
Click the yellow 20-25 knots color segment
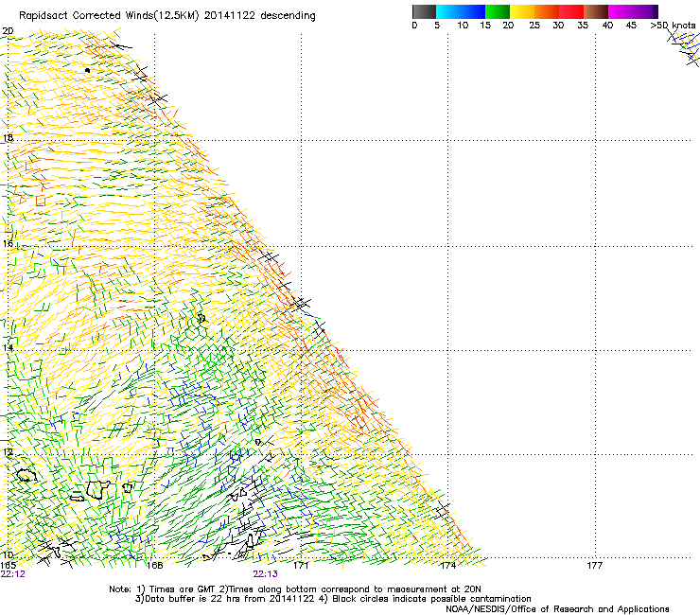tap(522, 11)
